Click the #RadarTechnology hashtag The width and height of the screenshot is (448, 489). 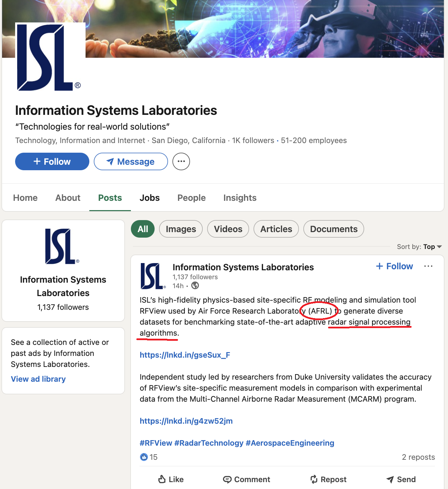209,443
